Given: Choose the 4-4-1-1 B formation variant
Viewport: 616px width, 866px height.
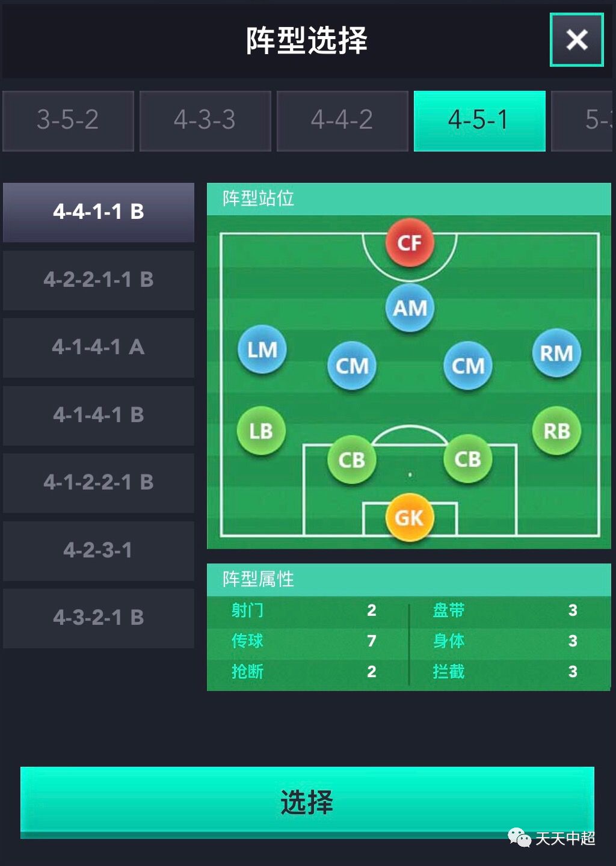Looking at the screenshot, I should click(x=99, y=212).
